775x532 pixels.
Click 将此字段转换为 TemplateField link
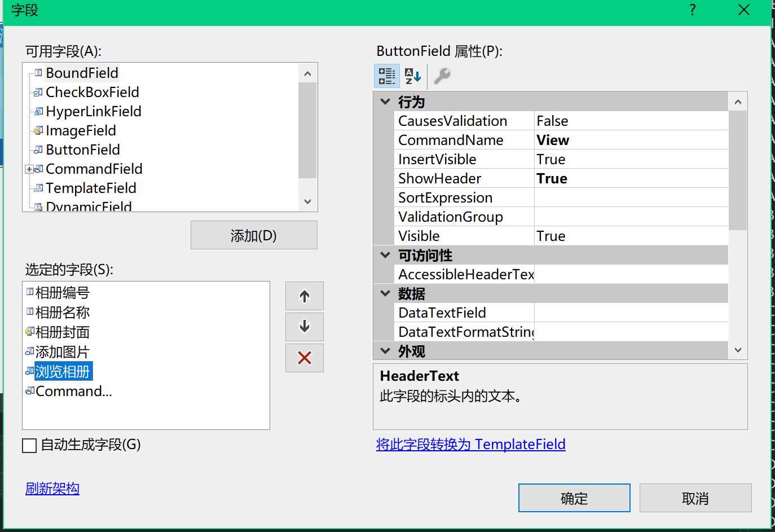[471, 444]
